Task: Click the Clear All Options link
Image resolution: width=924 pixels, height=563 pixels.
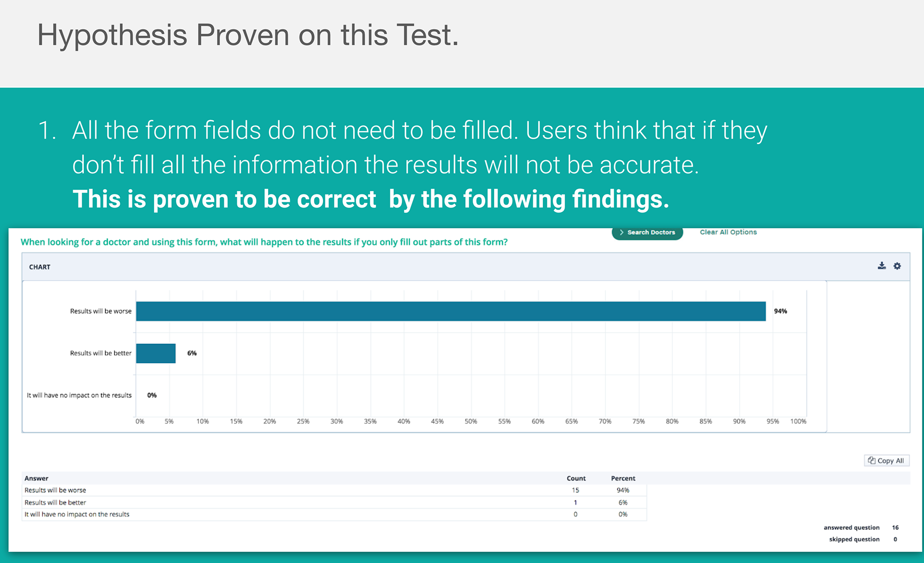Action: click(728, 232)
